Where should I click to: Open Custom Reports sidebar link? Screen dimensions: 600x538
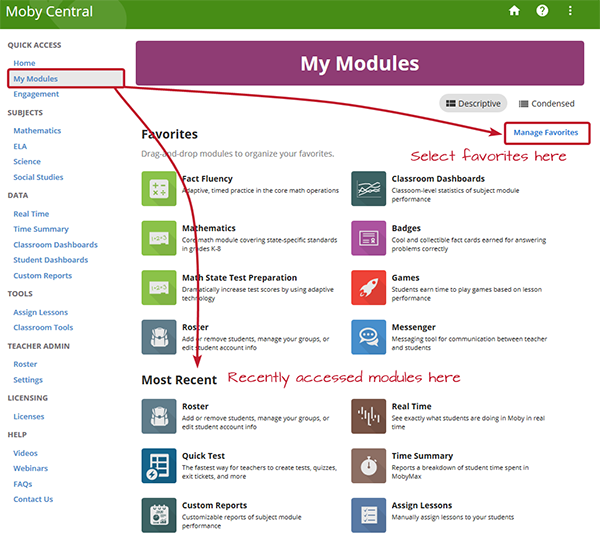click(x=42, y=276)
